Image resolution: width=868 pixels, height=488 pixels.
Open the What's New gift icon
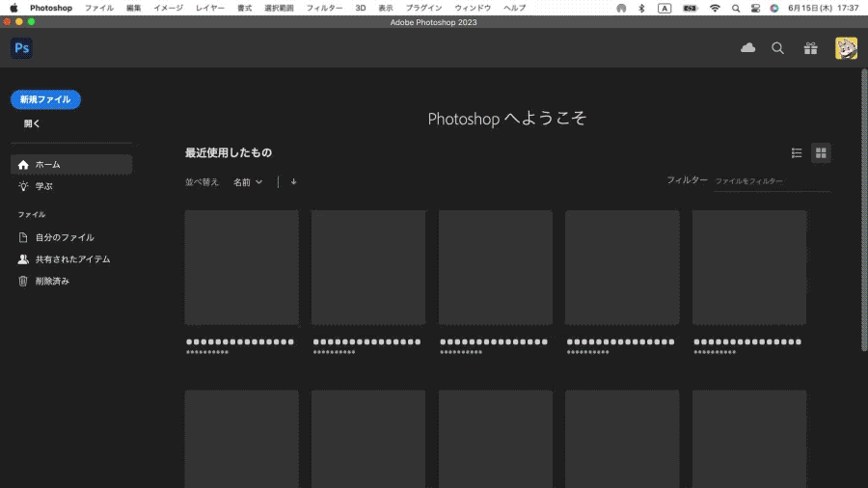[810, 48]
